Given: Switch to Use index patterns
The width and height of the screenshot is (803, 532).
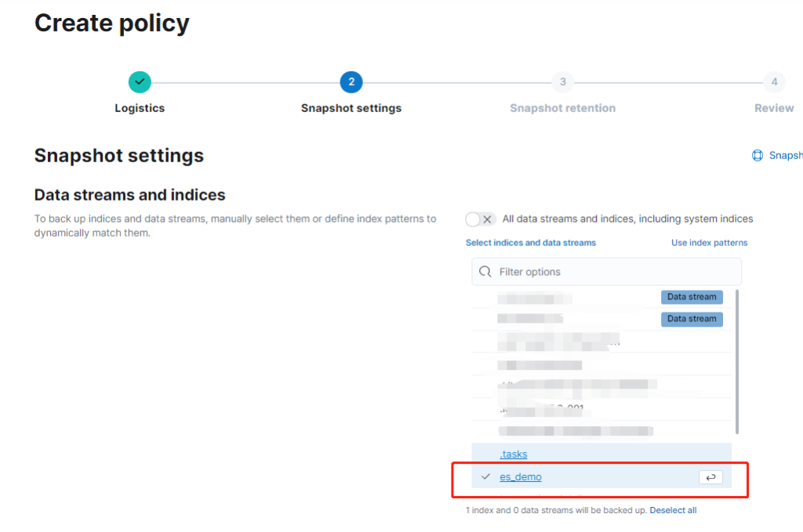Looking at the screenshot, I should tap(709, 243).
